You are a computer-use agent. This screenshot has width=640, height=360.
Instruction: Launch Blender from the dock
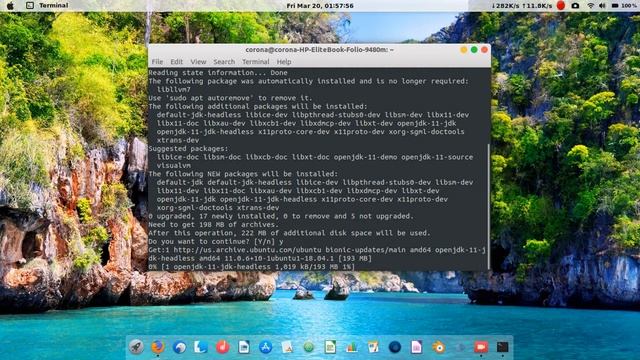[x=438, y=347]
